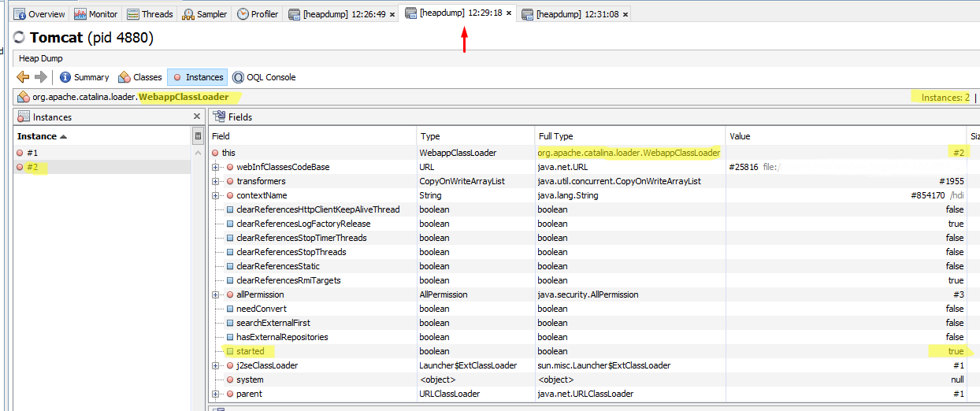
Task: Click the Fields panel header icon
Action: 219,117
